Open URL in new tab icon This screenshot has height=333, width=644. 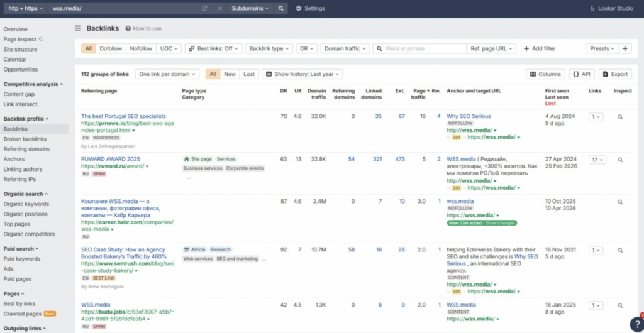point(204,8)
